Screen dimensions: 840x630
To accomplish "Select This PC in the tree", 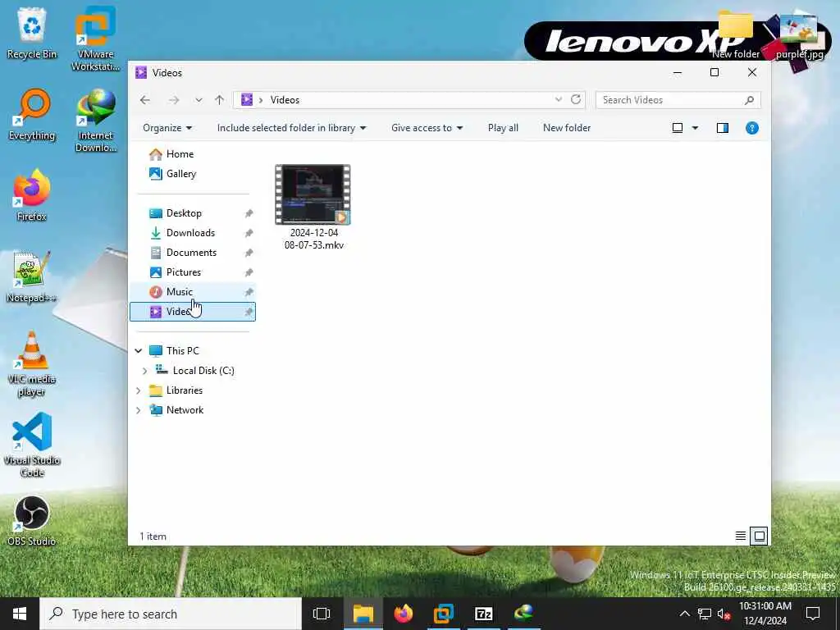I will point(182,351).
